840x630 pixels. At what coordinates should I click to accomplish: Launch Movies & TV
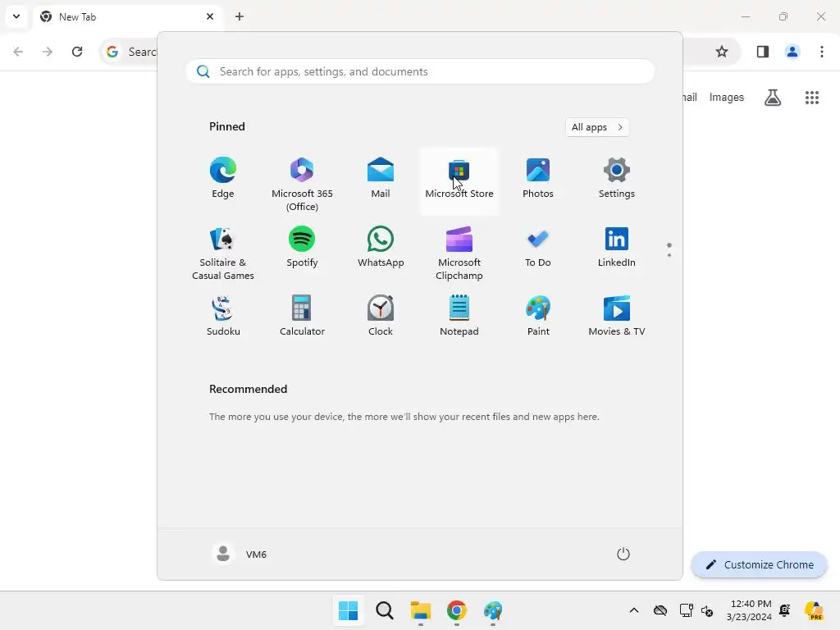pos(617,317)
